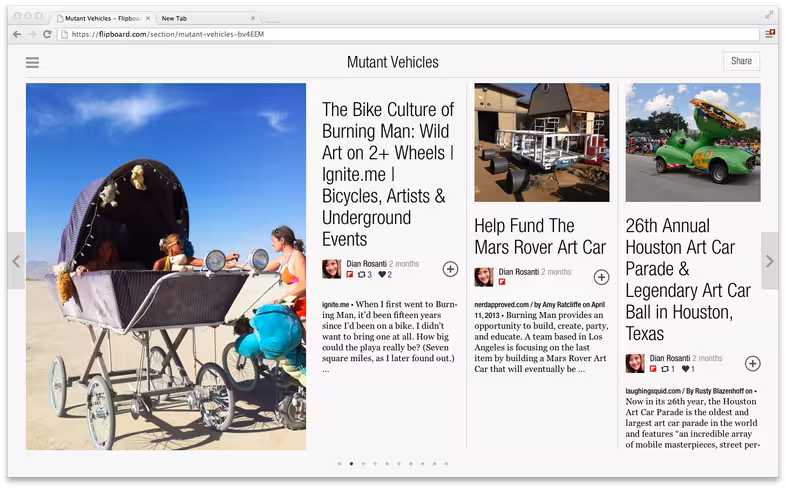
Task: Add Houston Art Car article with plus icon
Action: 752,364
